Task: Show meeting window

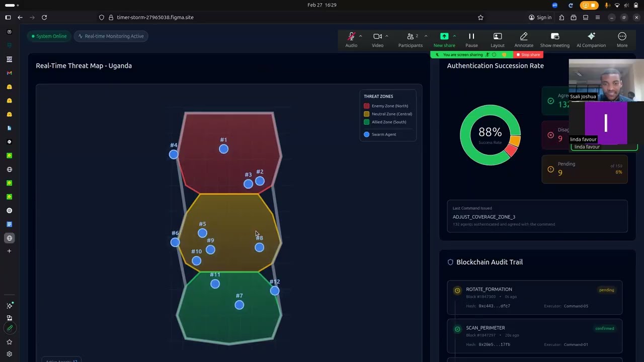Action: (x=555, y=40)
